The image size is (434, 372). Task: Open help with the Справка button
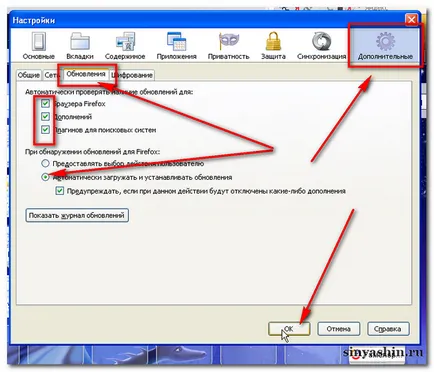(x=388, y=329)
